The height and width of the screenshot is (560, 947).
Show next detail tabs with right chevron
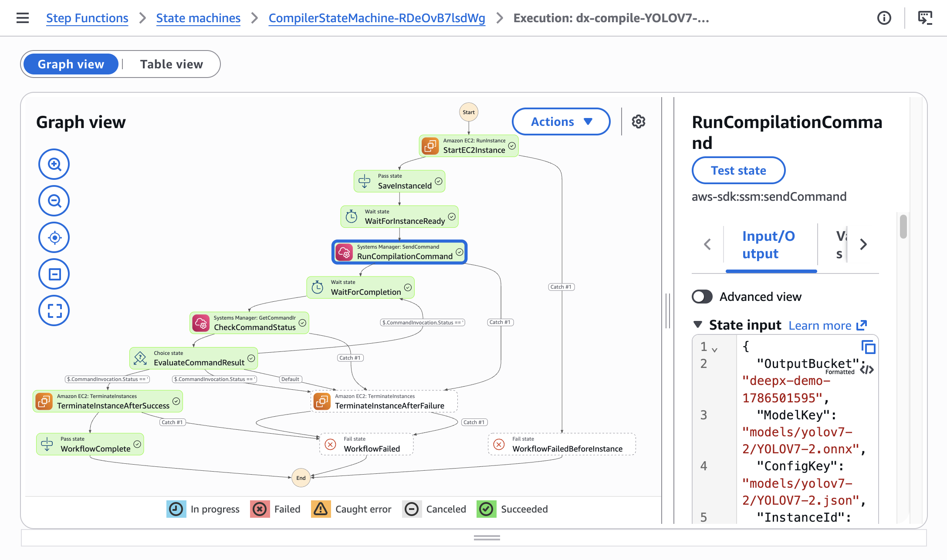(863, 244)
